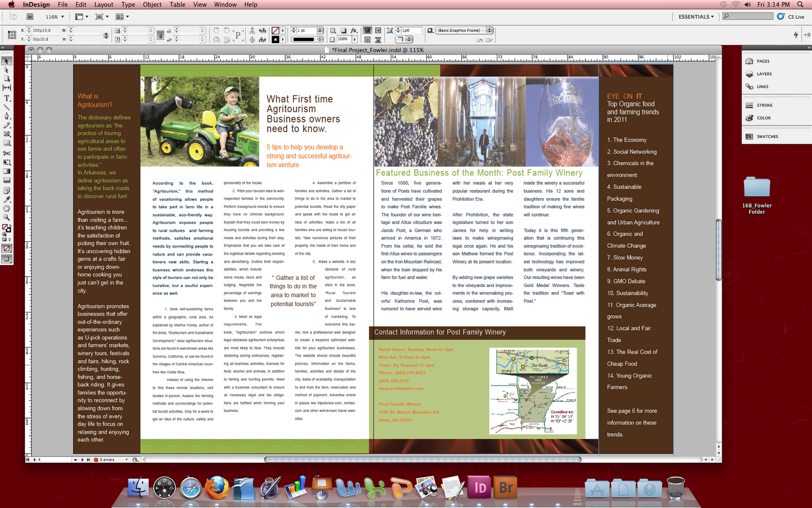The image size is (812, 508).
Task: Select the Pencil tool
Action: tap(7, 125)
